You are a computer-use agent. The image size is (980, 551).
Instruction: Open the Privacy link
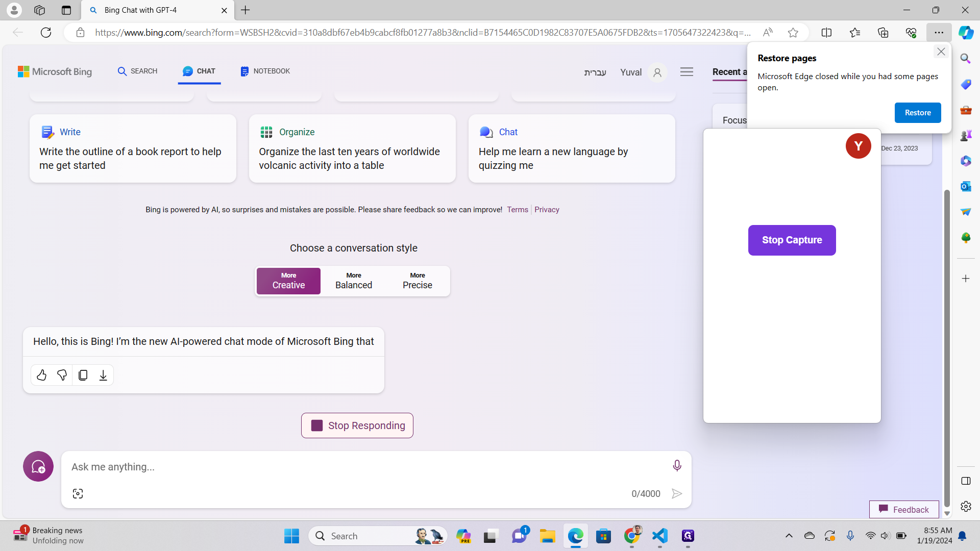coord(547,210)
